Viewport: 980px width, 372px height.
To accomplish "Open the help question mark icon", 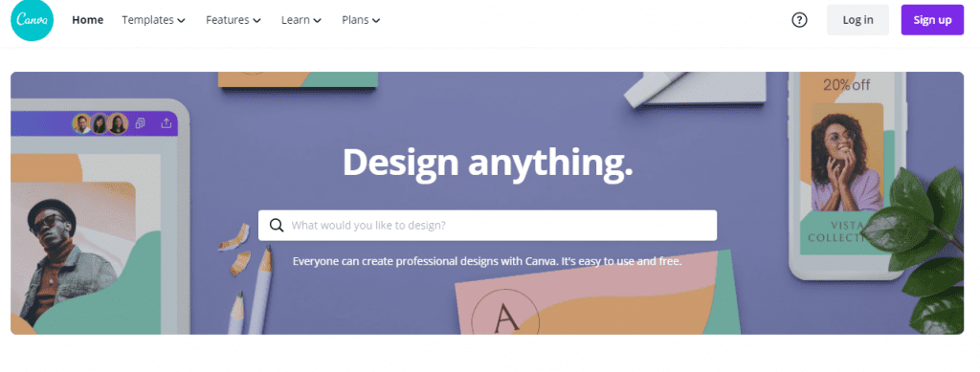I will (799, 20).
